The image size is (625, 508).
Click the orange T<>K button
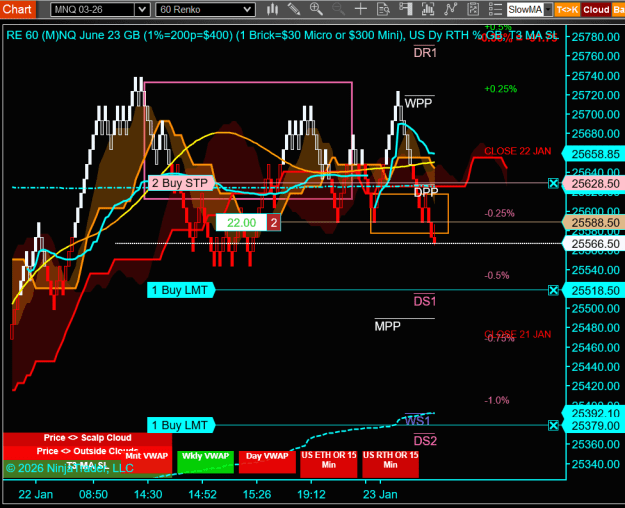(567, 10)
